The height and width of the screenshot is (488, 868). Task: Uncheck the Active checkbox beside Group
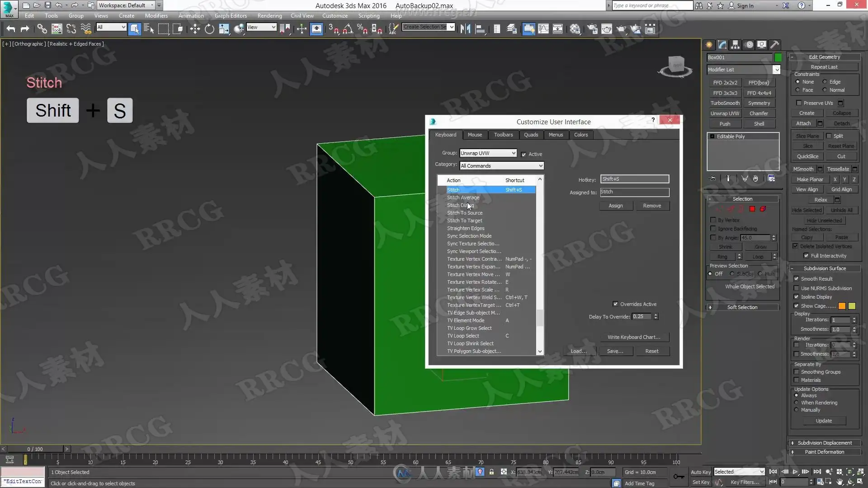(524, 155)
